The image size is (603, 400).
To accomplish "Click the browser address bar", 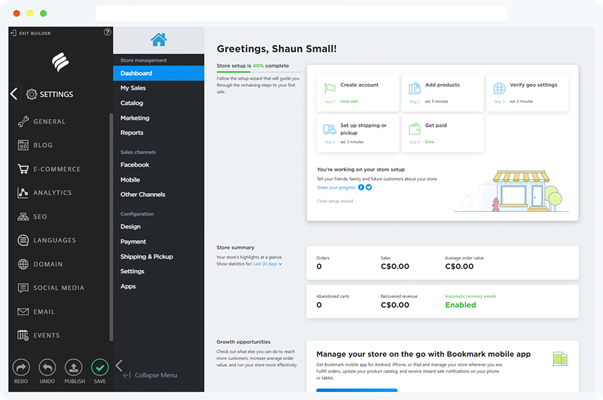I will 301,13.
